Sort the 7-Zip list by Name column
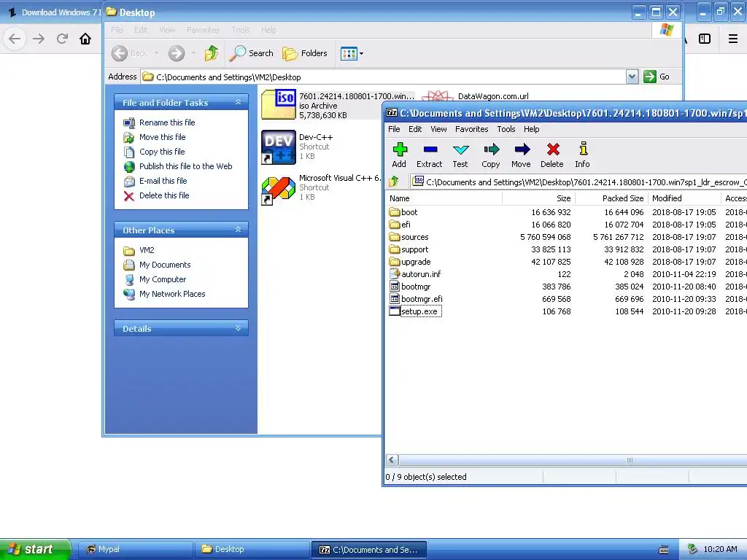Image resolution: width=747 pixels, height=560 pixels. (444, 198)
